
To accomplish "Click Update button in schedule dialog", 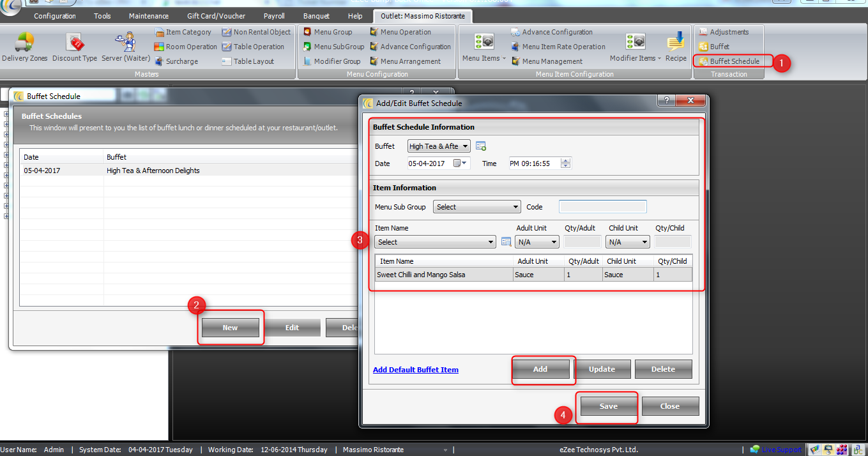I will tap(602, 369).
